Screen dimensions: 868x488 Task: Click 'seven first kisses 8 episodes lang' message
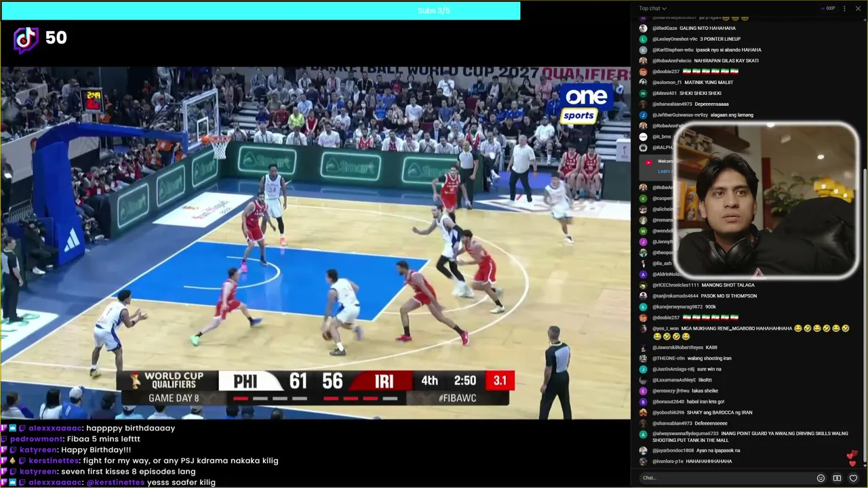[x=128, y=472]
